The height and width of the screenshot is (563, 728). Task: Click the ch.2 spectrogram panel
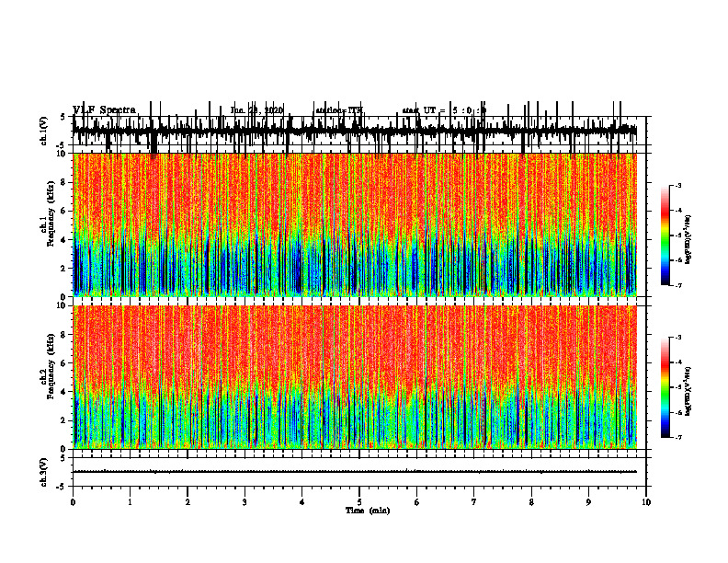tap(355, 377)
